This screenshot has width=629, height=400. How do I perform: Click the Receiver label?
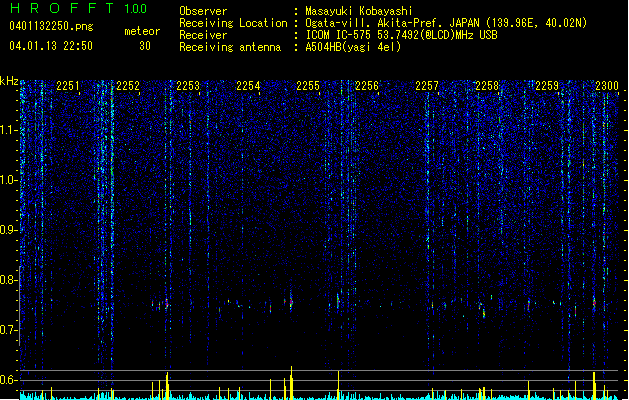203,35
